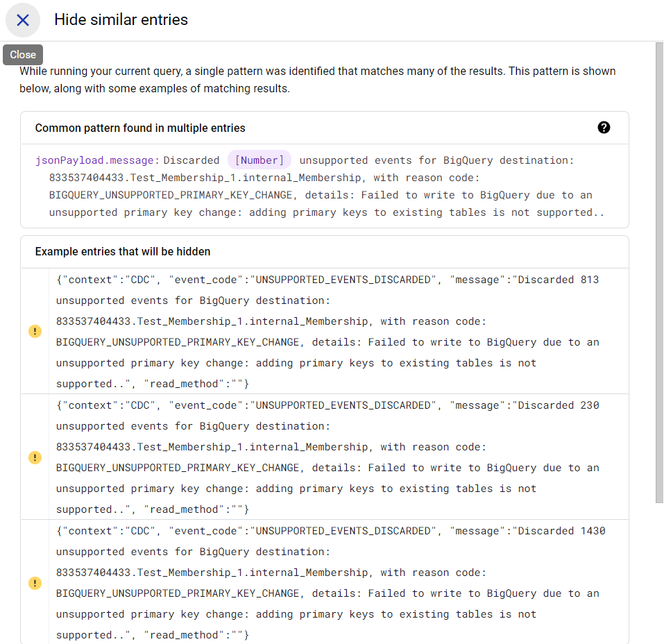Click the Common pattern found heading

[140, 128]
